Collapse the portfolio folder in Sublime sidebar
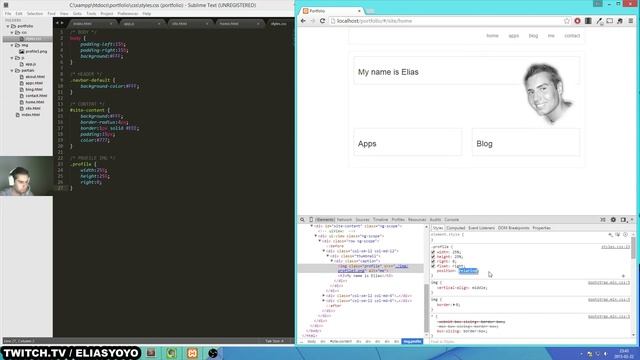 coord(8,26)
